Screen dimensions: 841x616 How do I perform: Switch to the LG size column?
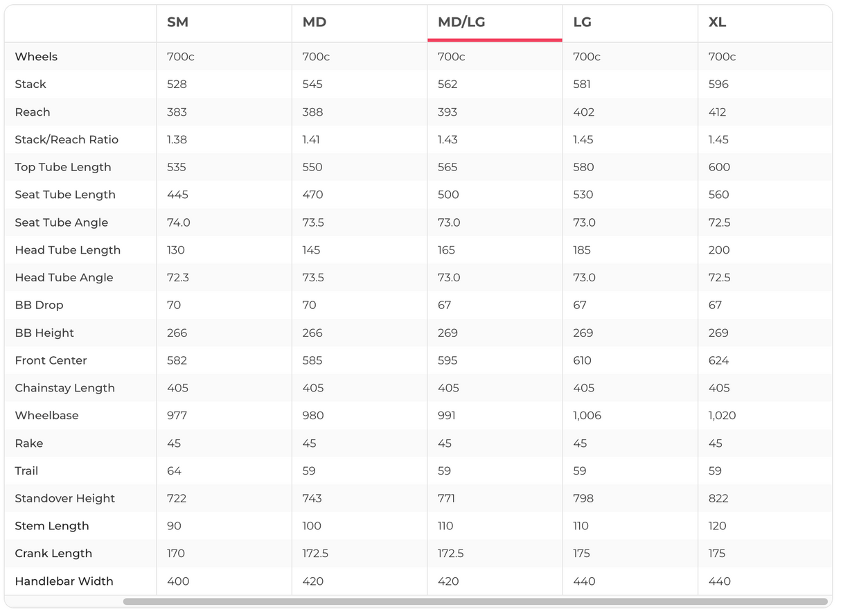click(x=582, y=22)
